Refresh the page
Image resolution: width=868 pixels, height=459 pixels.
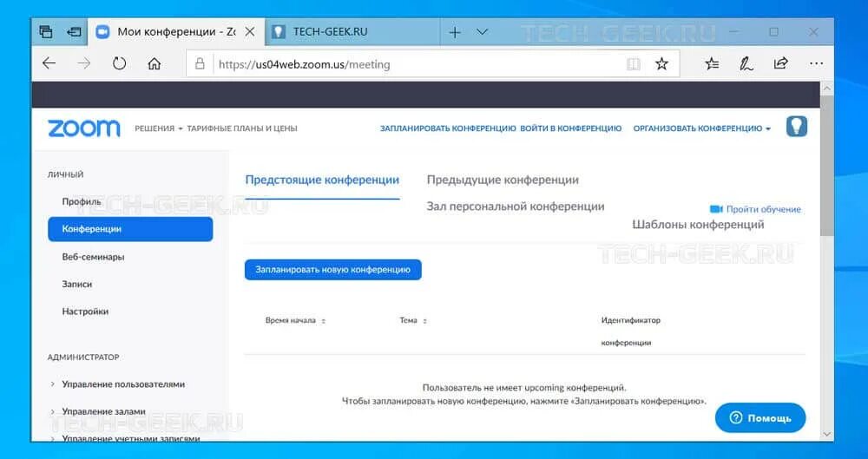(x=119, y=64)
